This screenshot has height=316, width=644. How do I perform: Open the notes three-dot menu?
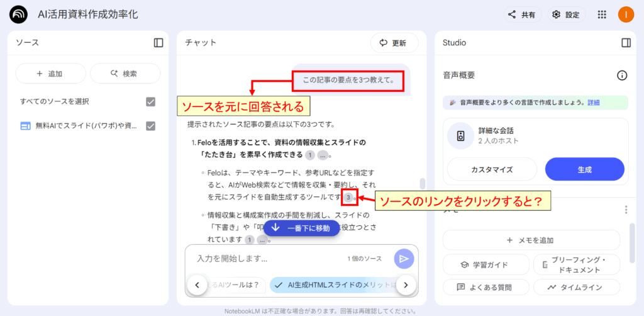[x=626, y=210]
